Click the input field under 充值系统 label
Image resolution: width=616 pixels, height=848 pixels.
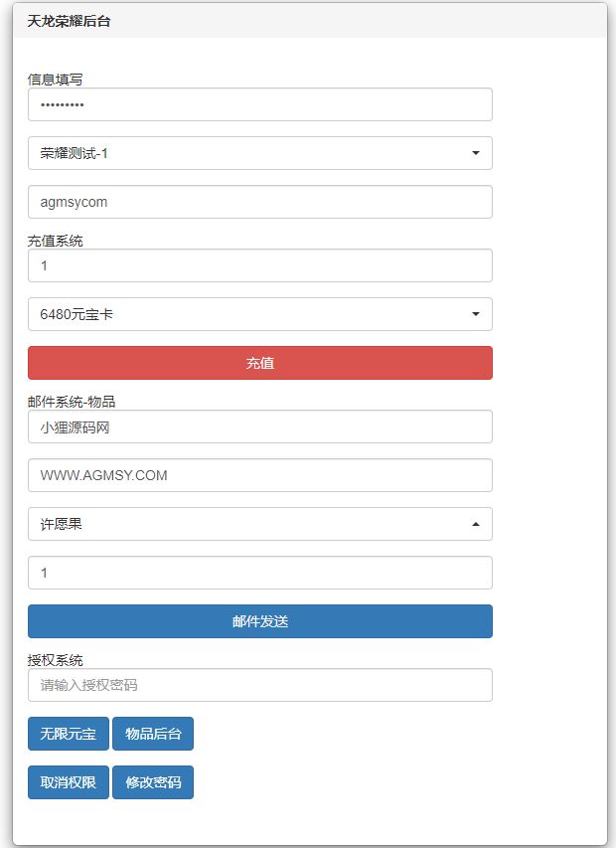[259, 265]
